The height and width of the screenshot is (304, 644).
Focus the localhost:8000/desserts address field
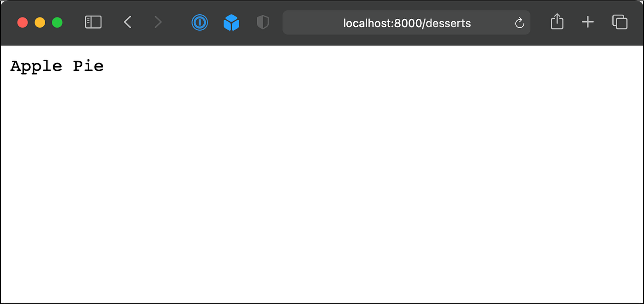407,23
